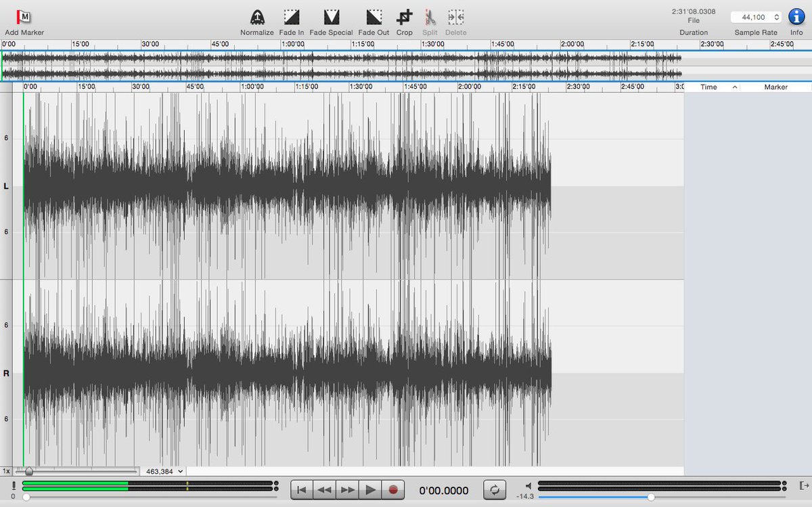Screen dimensions: 812x507
Task: Click the Marker column header
Action: click(776, 87)
